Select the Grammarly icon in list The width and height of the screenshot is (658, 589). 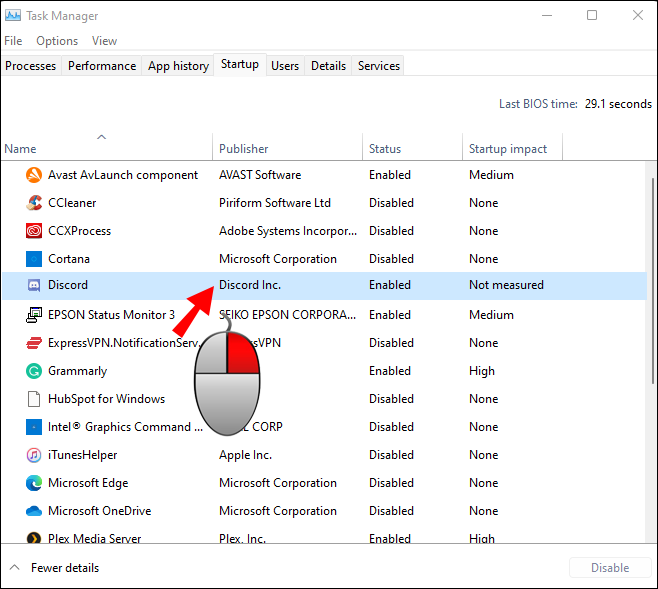31,371
